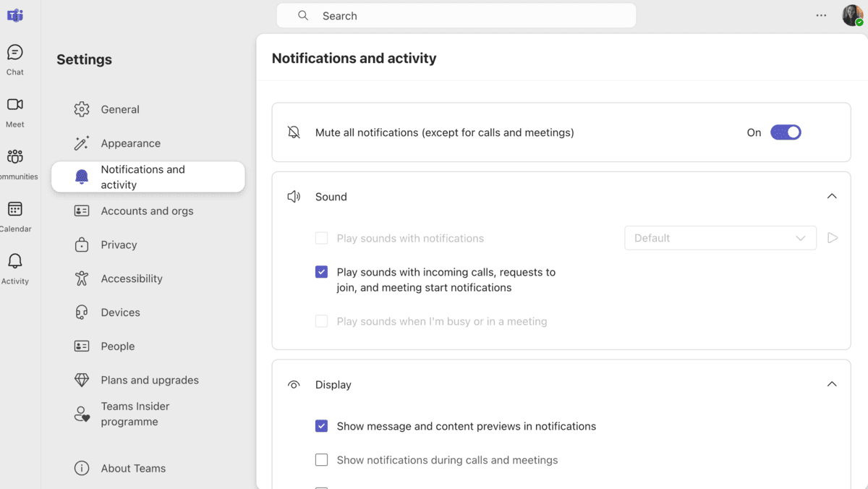Uncheck Play sounds with incoming calls

[321, 271]
